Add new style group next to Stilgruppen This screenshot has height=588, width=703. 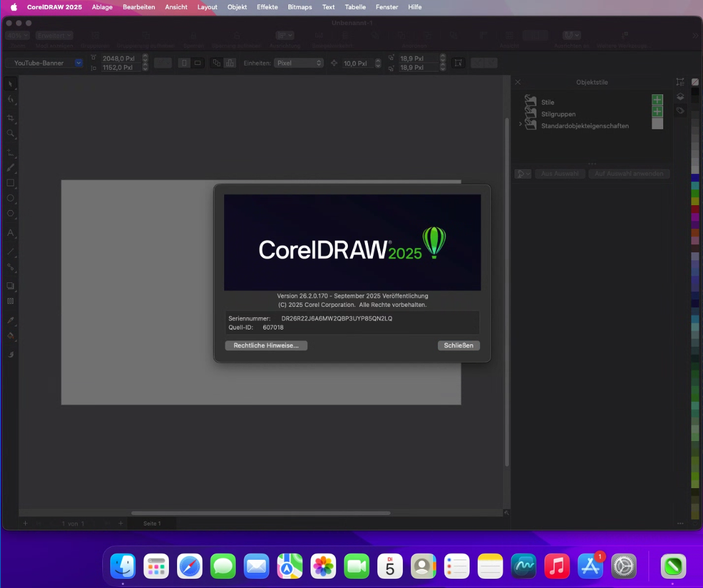657,111
